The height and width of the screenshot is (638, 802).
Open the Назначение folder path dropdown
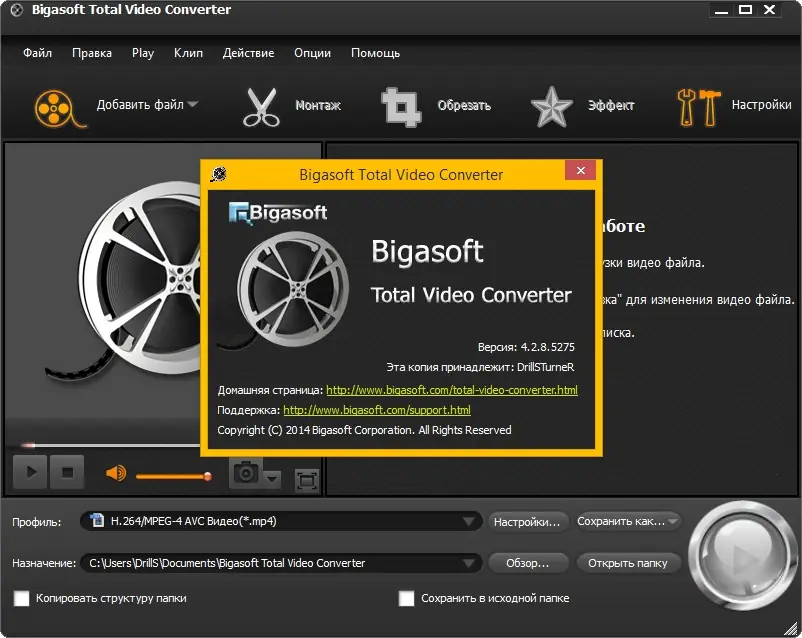(x=281, y=563)
